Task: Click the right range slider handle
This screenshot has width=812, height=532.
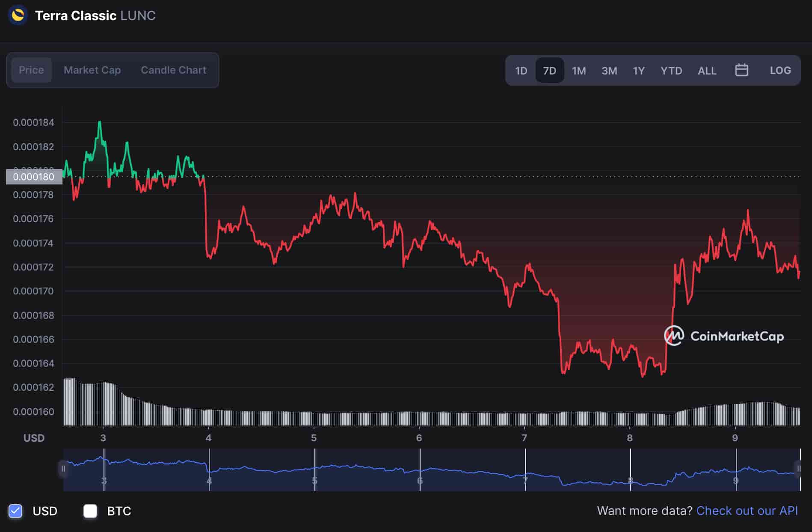Action: pyautogui.click(x=799, y=469)
